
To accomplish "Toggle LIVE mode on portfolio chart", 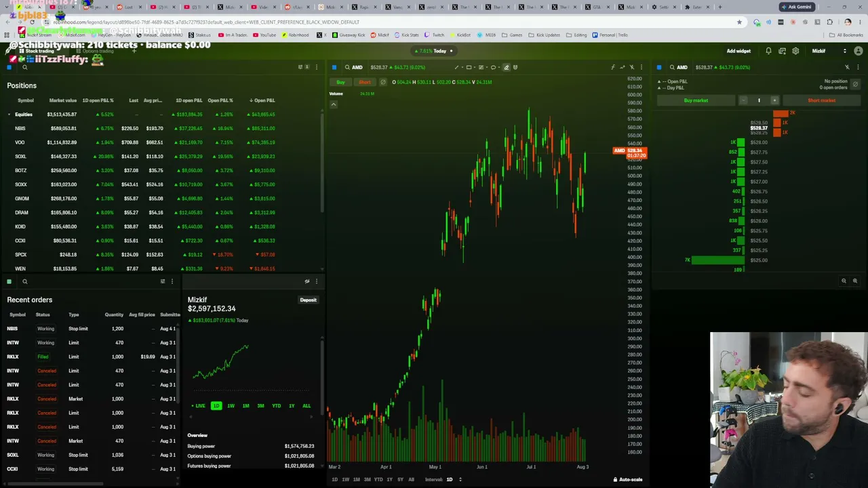I will point(198,406).
